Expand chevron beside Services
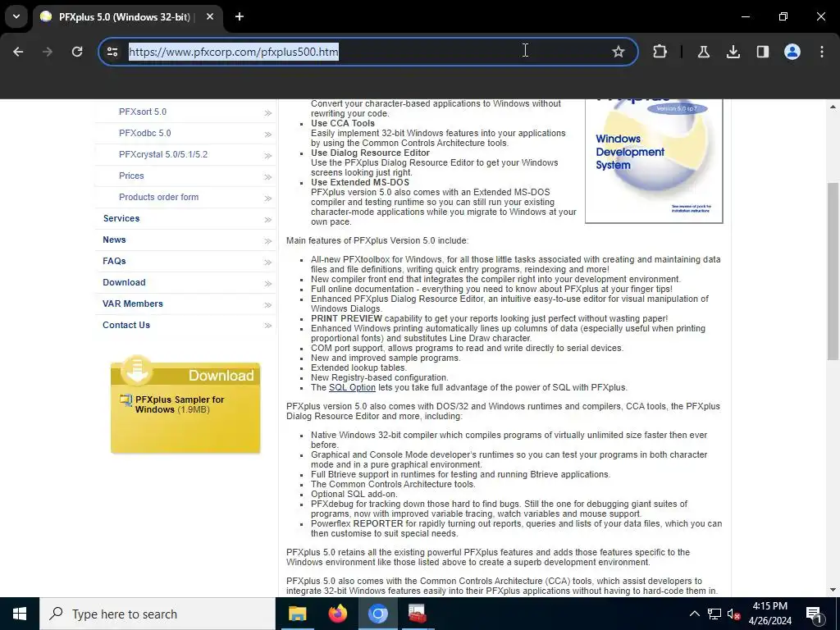The height and width of the screenshot is (630, 840). pos(268,220)
